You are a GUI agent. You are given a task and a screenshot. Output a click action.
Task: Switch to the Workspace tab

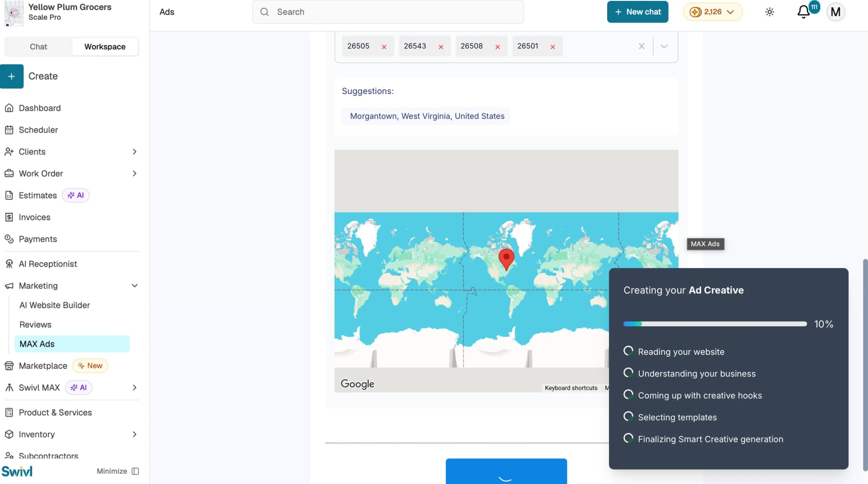[x=105, y=47]
